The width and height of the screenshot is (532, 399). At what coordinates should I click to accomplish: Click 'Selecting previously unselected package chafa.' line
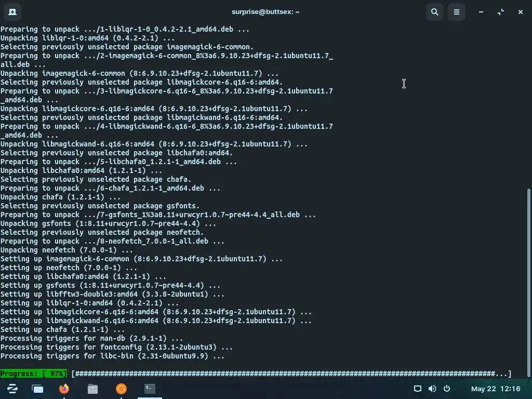point(96,179)
